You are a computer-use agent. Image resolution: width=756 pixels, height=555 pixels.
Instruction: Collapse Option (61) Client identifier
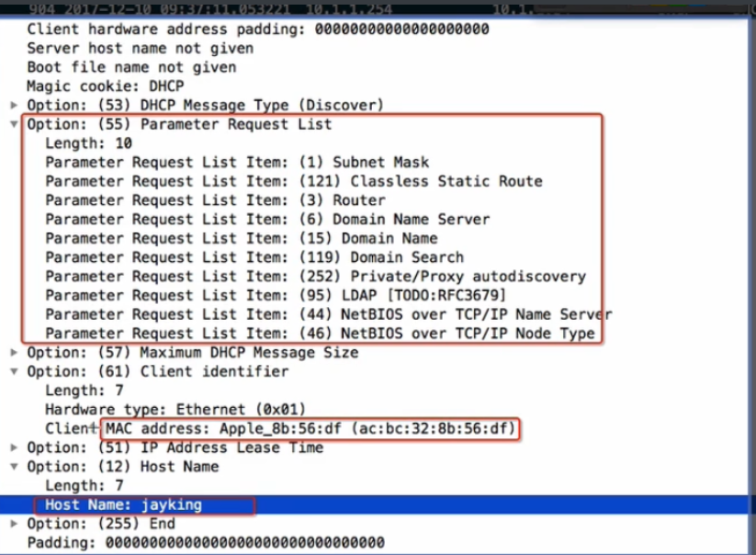tap(14, 372)
